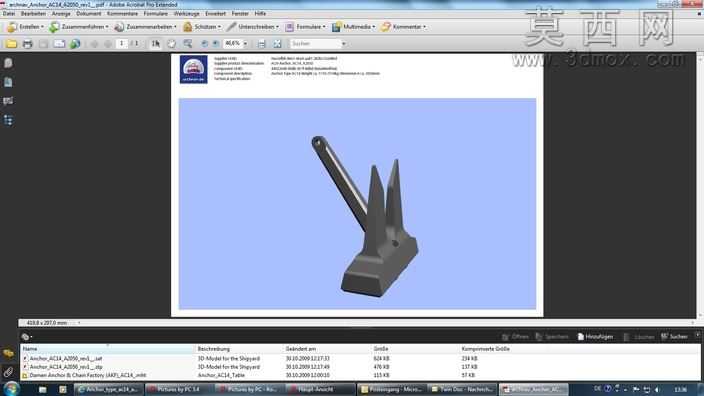Click the print icon
704x396 pixels.
pyautogui.click(x=27, y=44)
